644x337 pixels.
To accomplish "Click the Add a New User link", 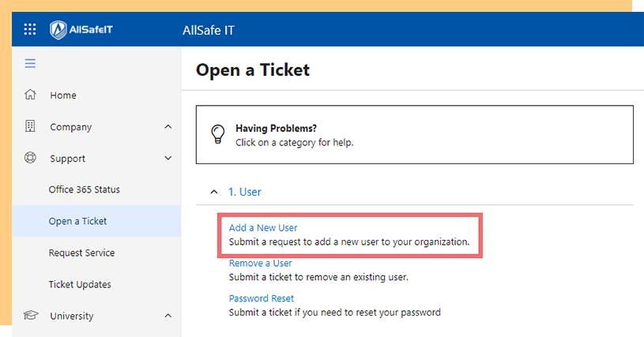I will pos(263,227).
